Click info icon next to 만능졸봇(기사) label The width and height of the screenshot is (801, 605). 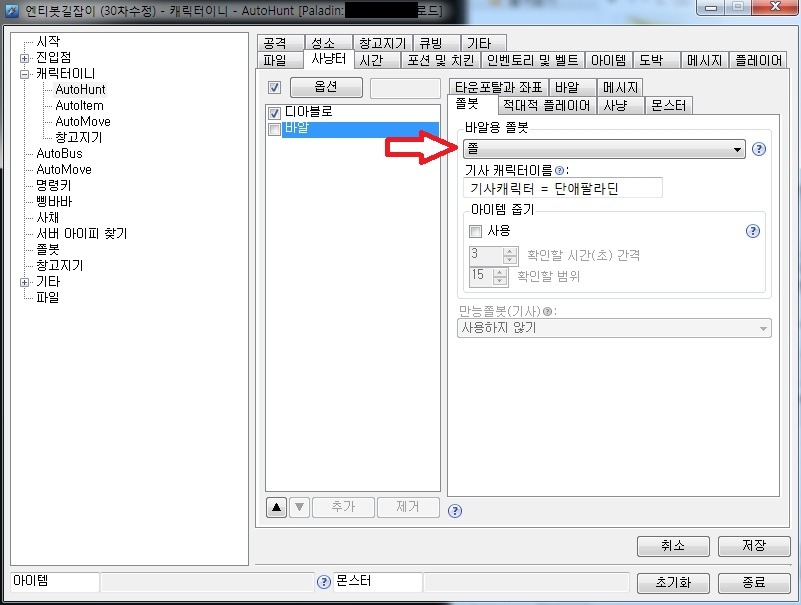547,311
